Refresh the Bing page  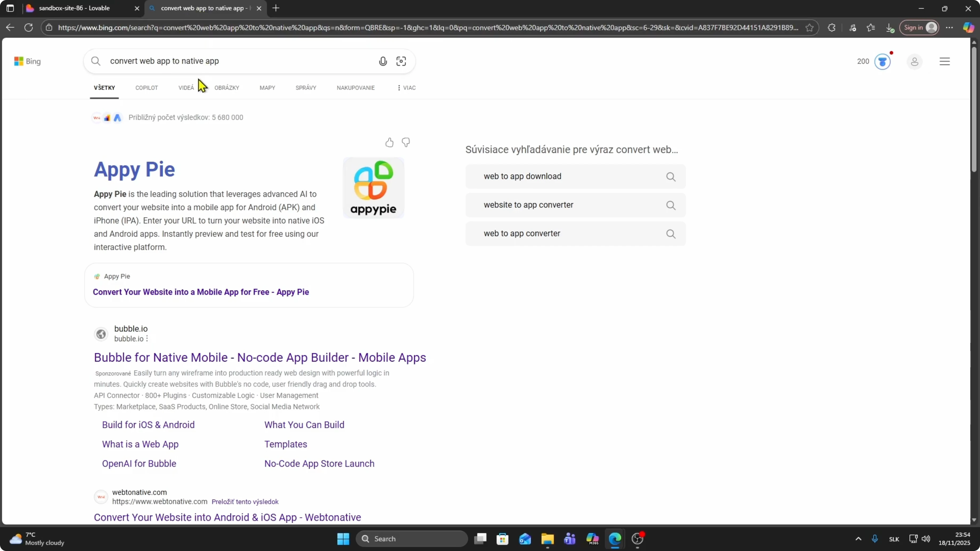(28, 27)
